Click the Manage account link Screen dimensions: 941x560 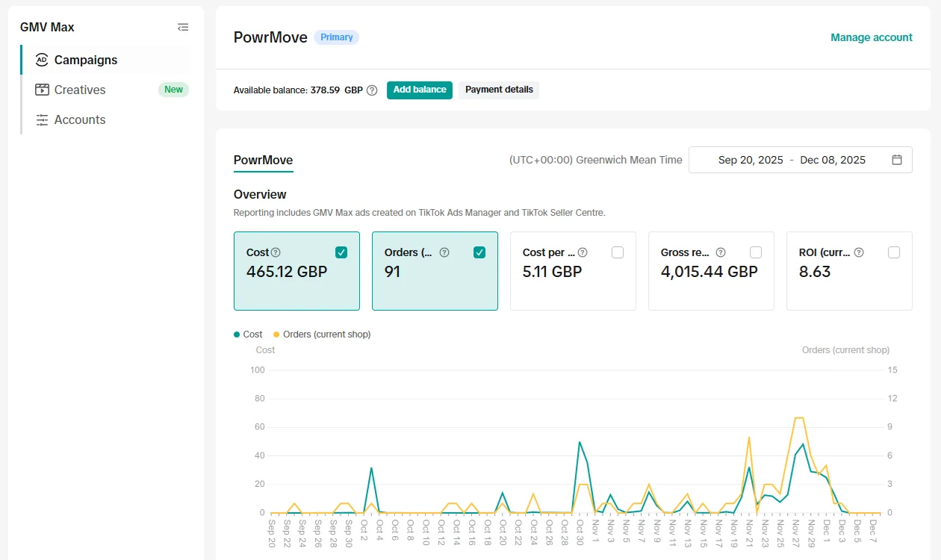pos(872,37)
